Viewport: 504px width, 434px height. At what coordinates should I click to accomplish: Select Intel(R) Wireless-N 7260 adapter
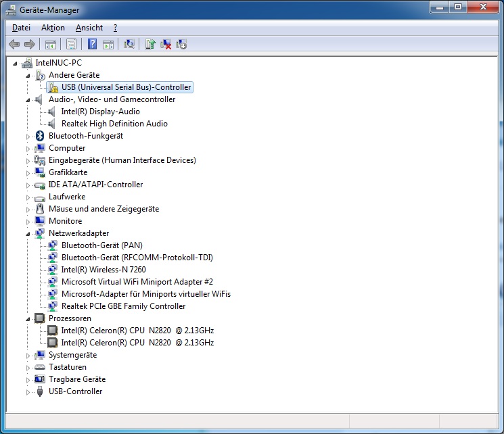pyautogui.click(x=104, y=270)
